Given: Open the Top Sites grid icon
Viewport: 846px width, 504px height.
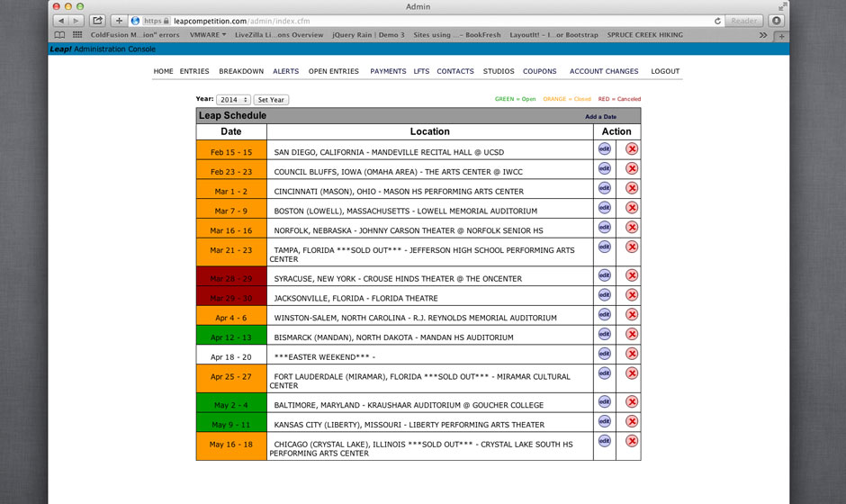Looking at the screenshot, I should coord(77,34).
